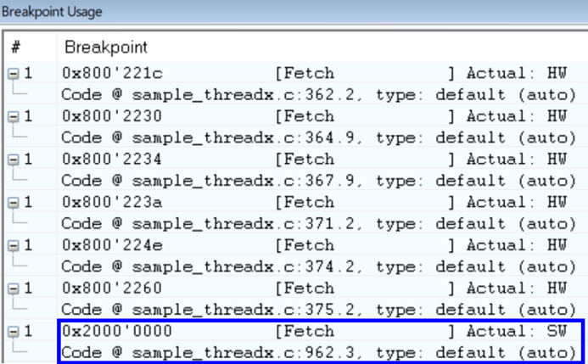Collapse the 0x800'224e breakpoint node
Screen dimensions: 588x364
[13, 244]
